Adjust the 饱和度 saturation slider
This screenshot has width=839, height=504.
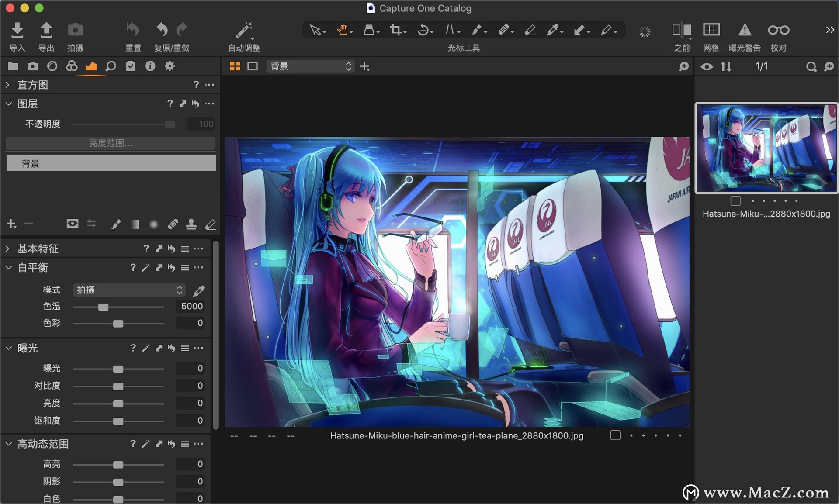[118, 421]
